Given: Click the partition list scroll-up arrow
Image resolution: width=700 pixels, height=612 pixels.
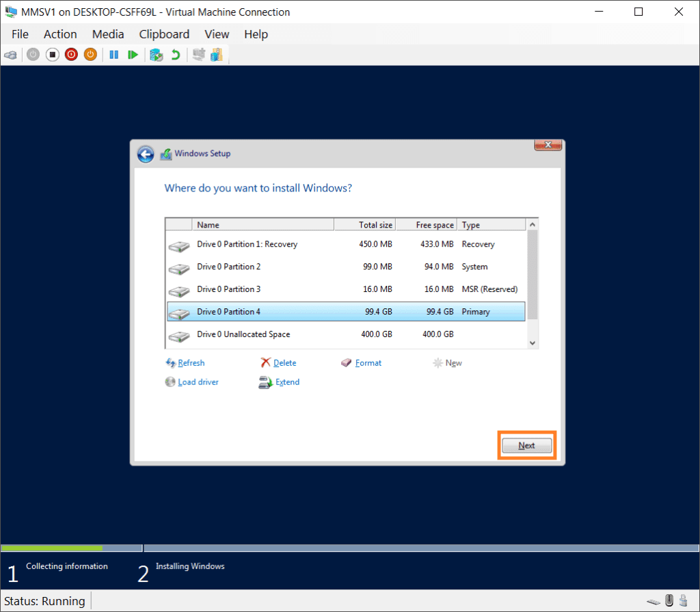Looking at the screenshot, I should pos(532,225).
